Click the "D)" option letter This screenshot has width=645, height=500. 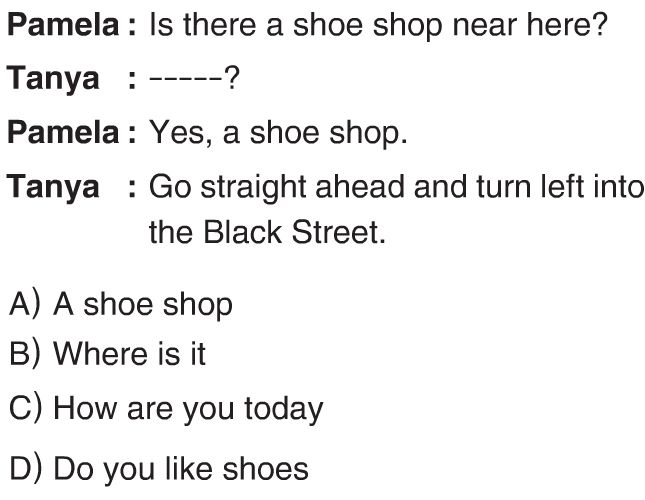click(x=26, y=467)
